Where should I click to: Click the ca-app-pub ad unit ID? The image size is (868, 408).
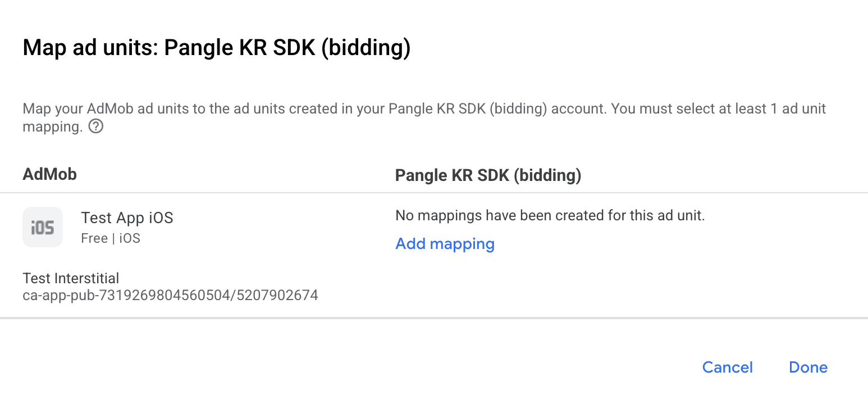tap(171, 295)
